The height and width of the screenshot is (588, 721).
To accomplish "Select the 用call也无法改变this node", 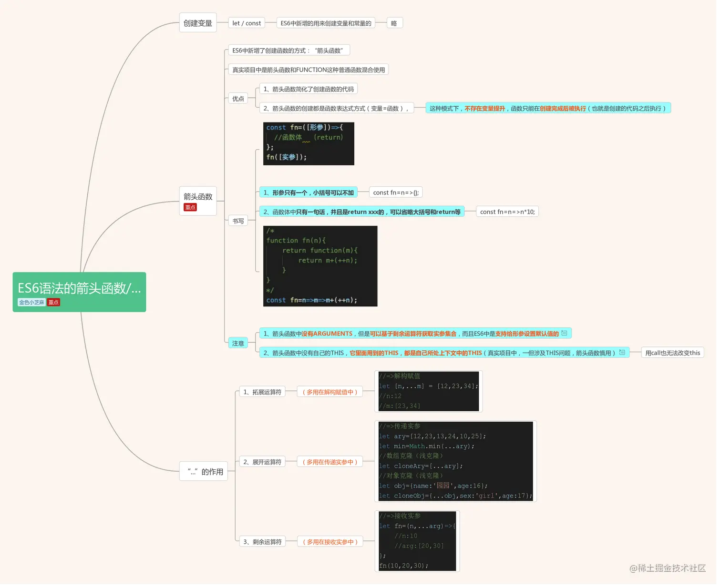I will pyautogui.click(x=673, y=353).
